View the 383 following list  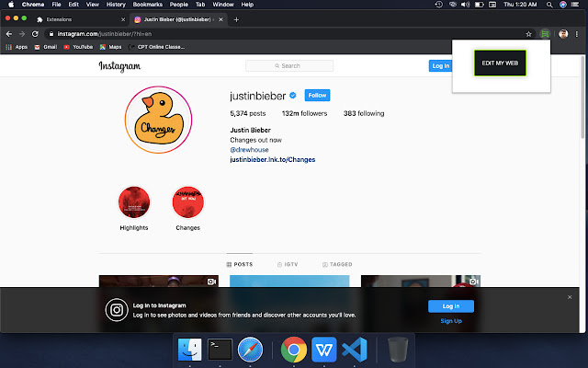pyautogui.click(x=364, y=113)
